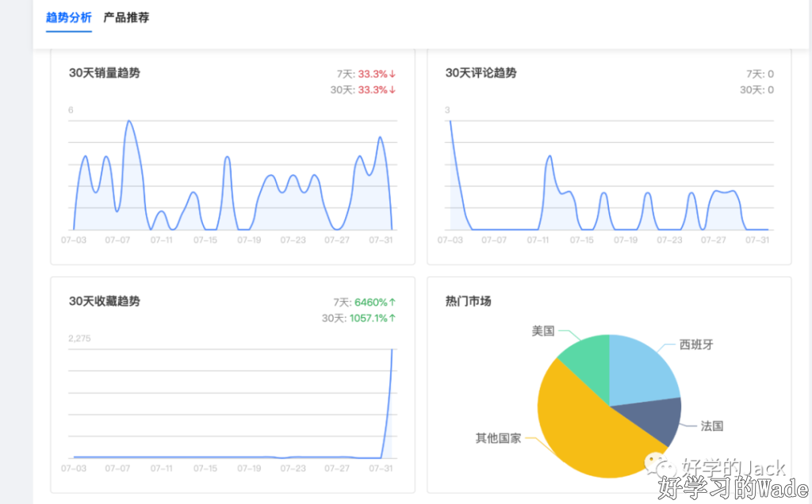
Task: Click the 其他国家 pie label
Action: 498,438
